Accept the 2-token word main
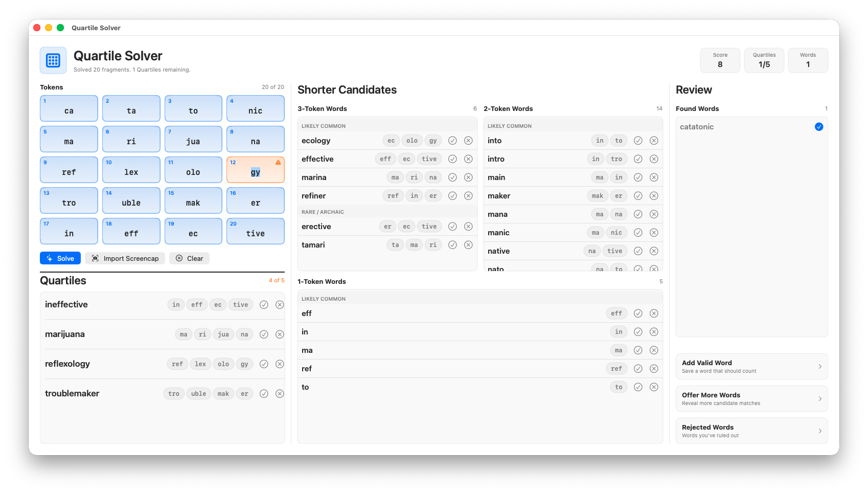Screen dimensions: 868x493 point(638,177)
